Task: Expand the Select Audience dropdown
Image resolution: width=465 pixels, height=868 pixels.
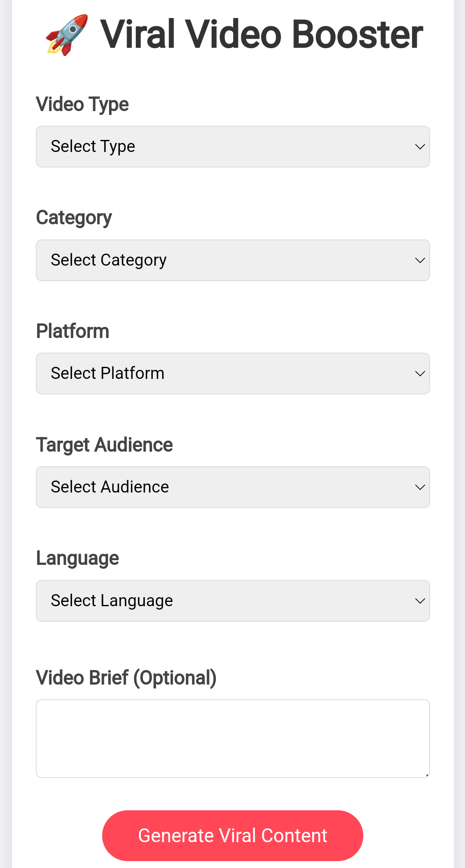Action: pyautogui.click(x=232, y=487)
